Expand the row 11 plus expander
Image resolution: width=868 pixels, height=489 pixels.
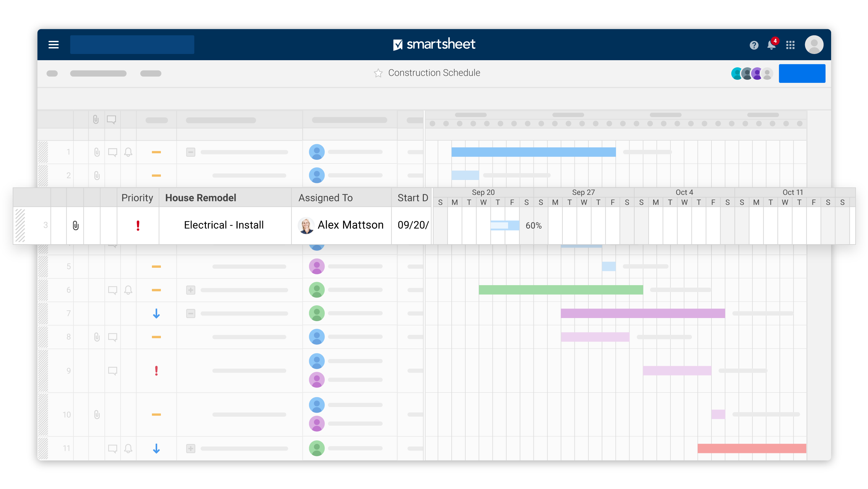(191, 449)
